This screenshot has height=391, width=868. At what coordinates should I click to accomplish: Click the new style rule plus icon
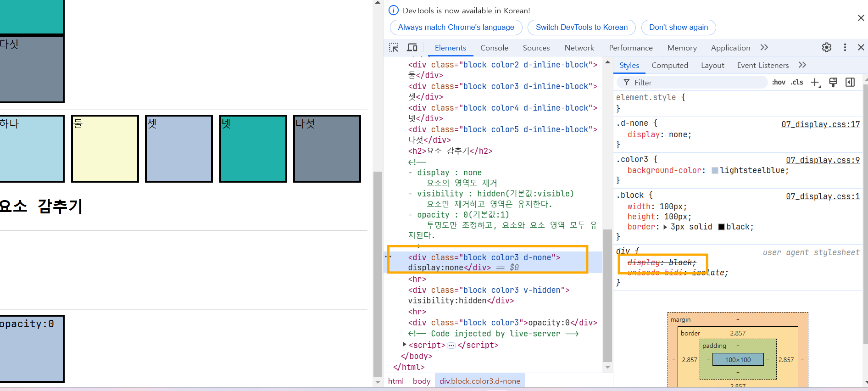(815, 82)
